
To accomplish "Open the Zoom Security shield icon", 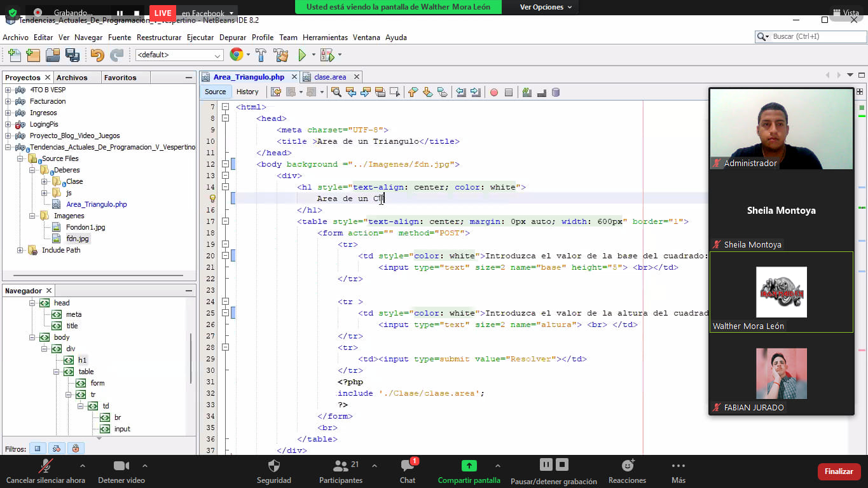I will click(274, 471).
